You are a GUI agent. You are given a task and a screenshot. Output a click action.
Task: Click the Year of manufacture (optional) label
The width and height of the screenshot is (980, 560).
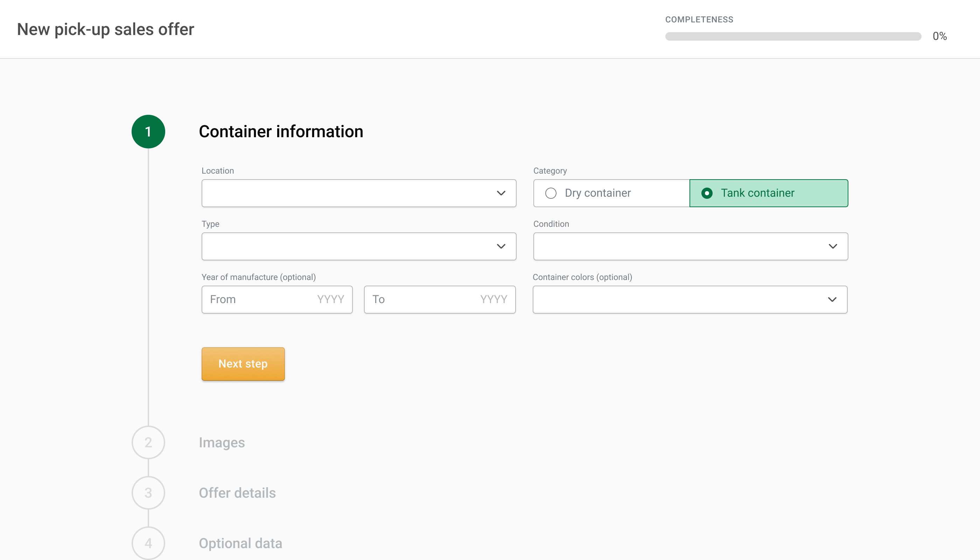click(258, 277)
